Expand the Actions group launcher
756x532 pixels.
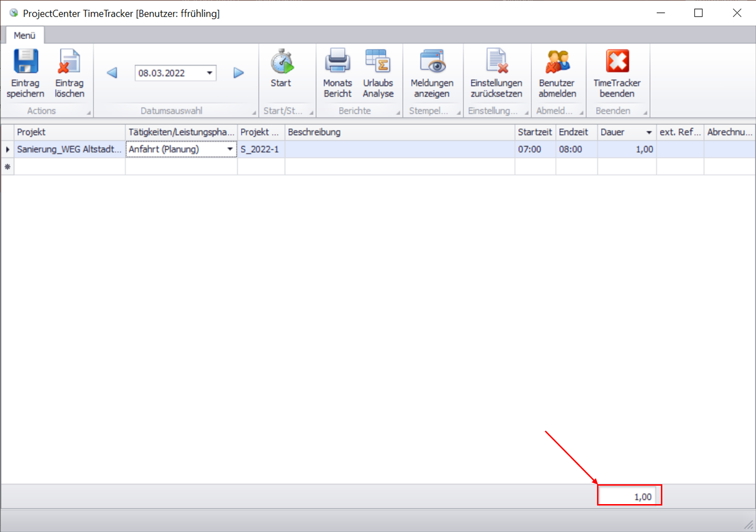pyautogui.click(x=88, y=113)
